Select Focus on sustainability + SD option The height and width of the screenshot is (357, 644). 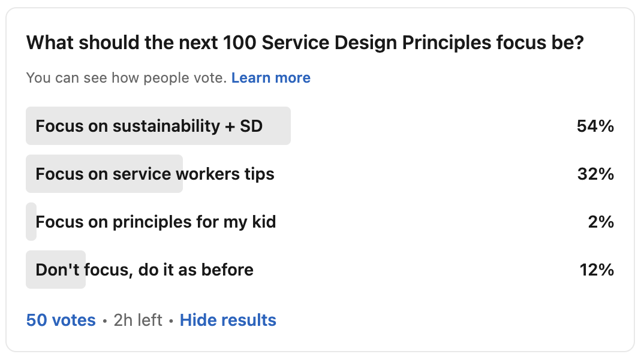tap(149, 126)
